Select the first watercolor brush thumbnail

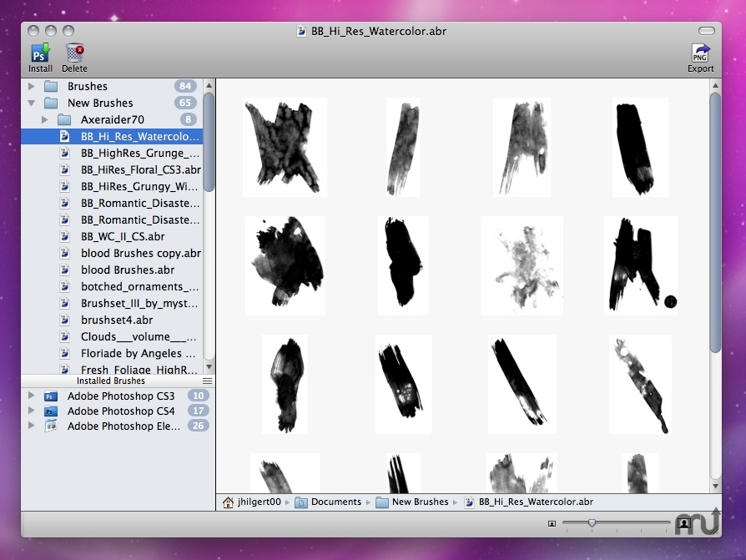[284, 145]
